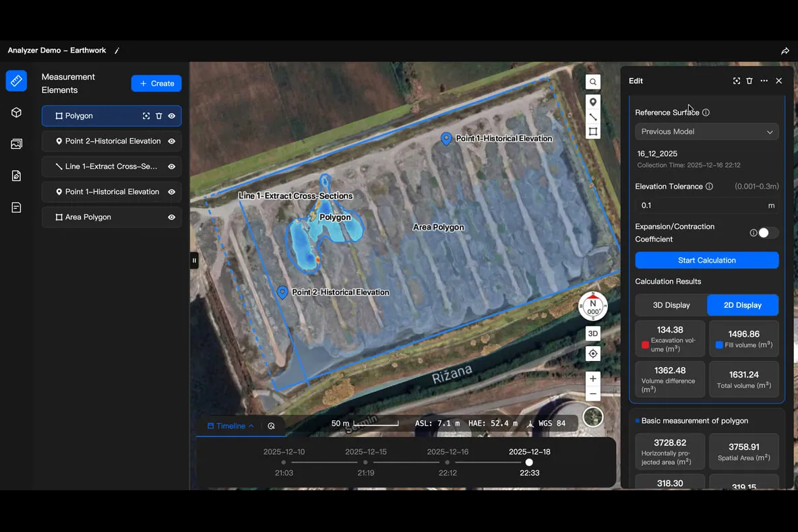Select the line drawing tool on map
Image resolution: width=798 pixels, height=532 pixels.
[x=593, y=117]
